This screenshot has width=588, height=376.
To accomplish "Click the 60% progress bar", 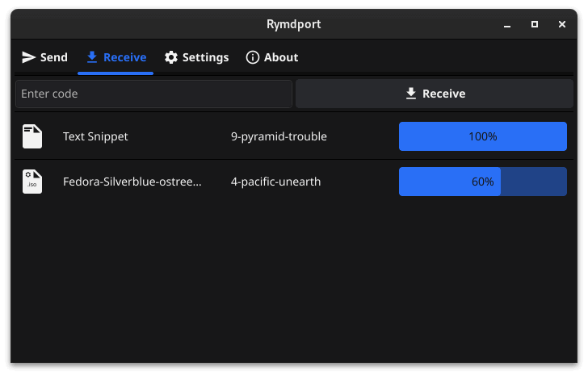I will [482, 182].
